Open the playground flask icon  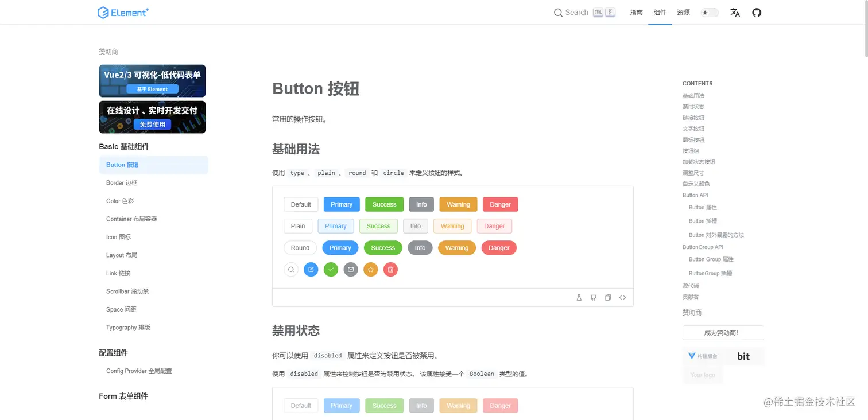pos(579,298)
